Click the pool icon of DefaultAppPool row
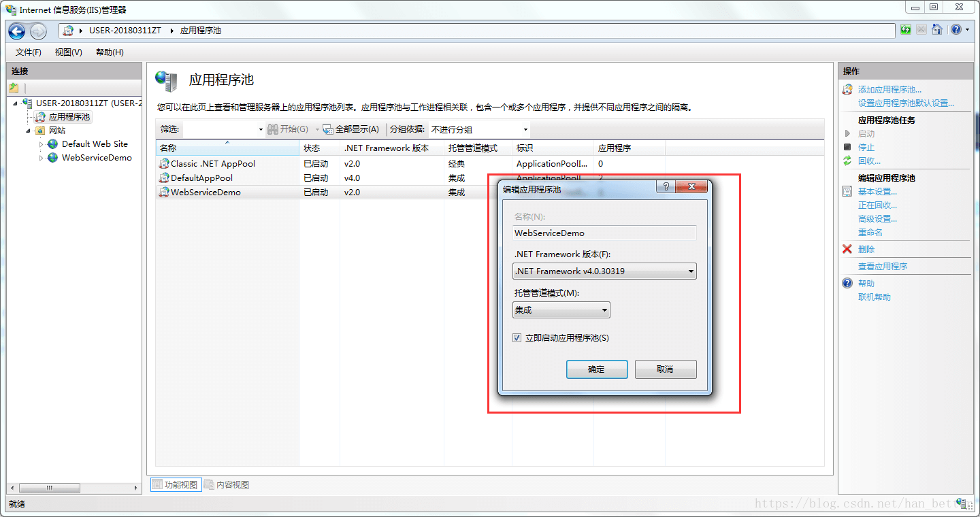This screenshot has height=517, width=980. pyautogui.click(x=163, y=178)
